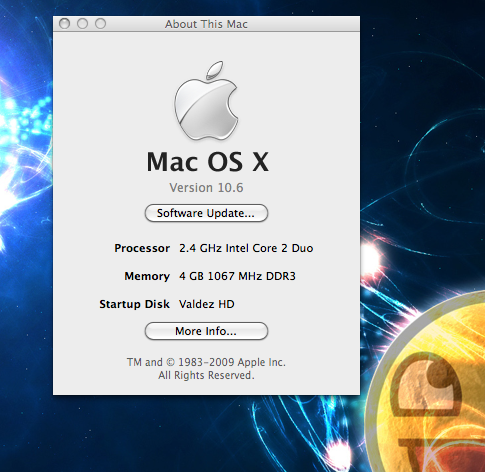Select the 4 GB 1067 MHz DDR3 value
Screen dimensions: 485x472
[x=237, y=276]
